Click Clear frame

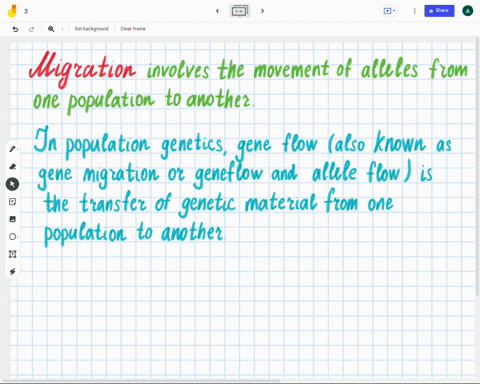point(133,29)
